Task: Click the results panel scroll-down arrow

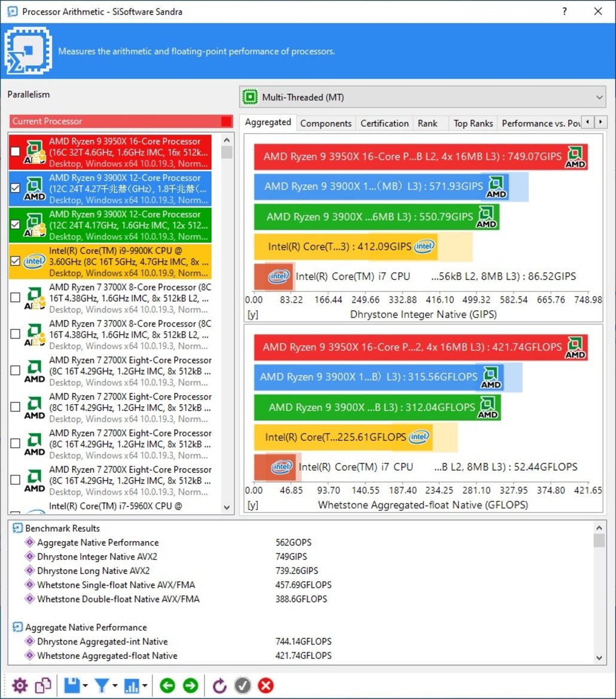Action: point(599,658)
